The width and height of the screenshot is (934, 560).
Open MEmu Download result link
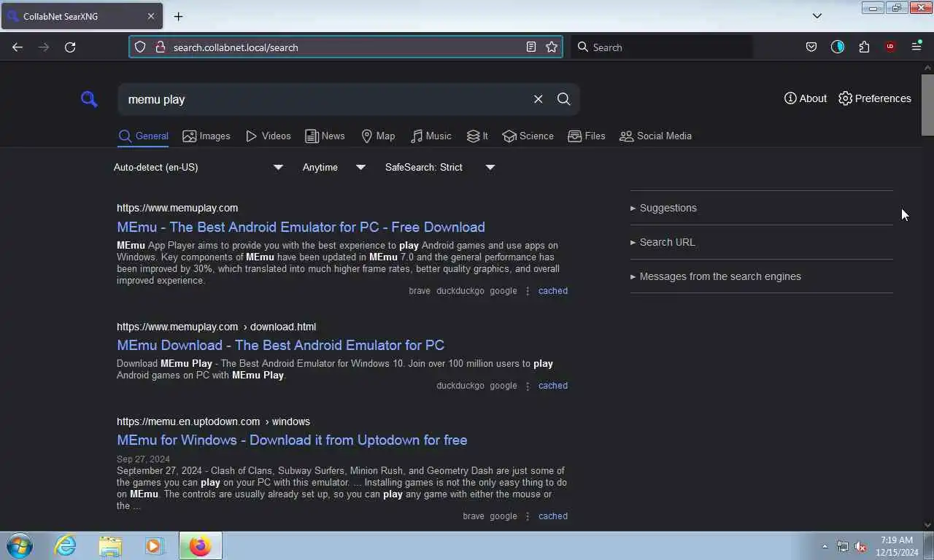pyautogui.click(x=280, y=345)
